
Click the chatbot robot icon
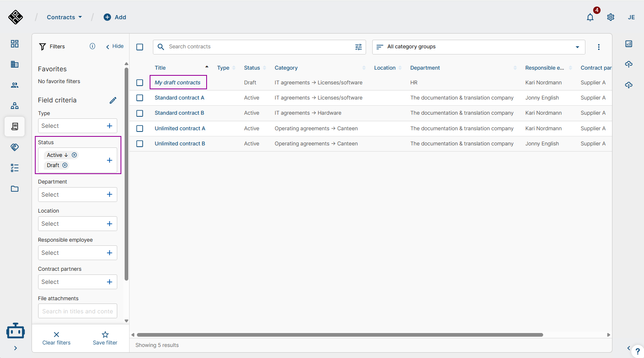pyautogui.click(x=16, y=331)
